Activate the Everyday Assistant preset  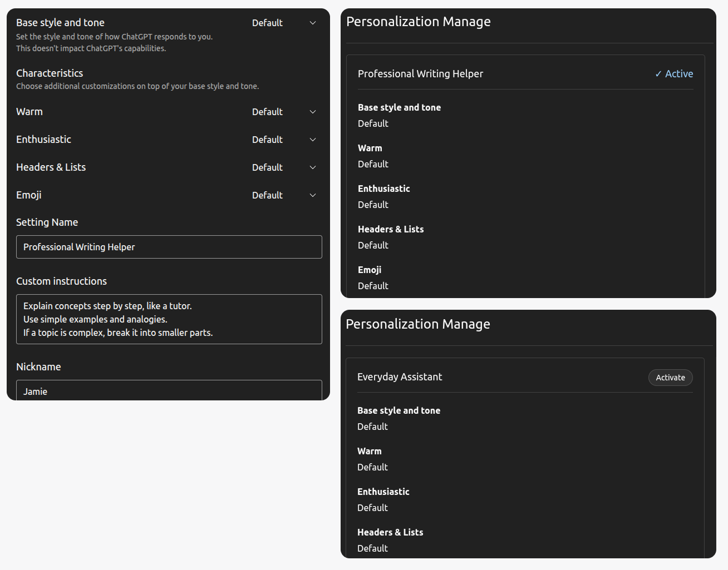click(x=670, y=378)
